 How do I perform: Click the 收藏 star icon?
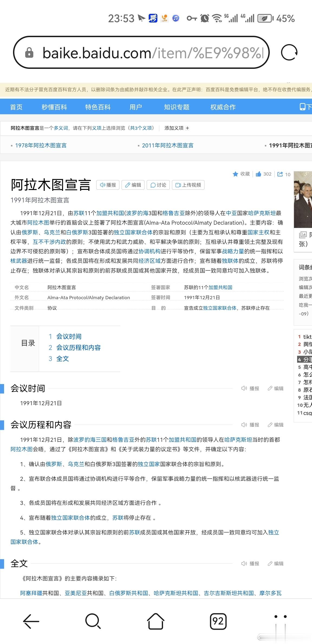click(x=235, y=174)
